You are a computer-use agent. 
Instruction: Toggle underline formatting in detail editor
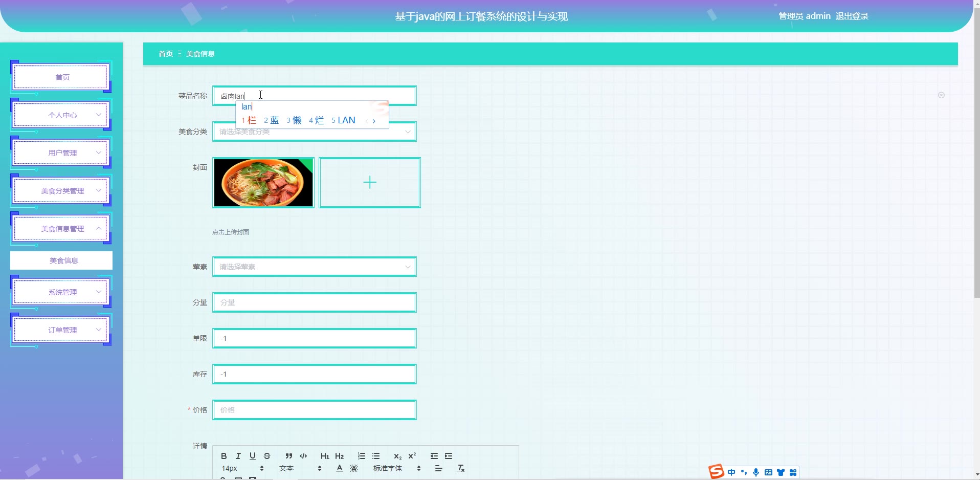[252, 456]
